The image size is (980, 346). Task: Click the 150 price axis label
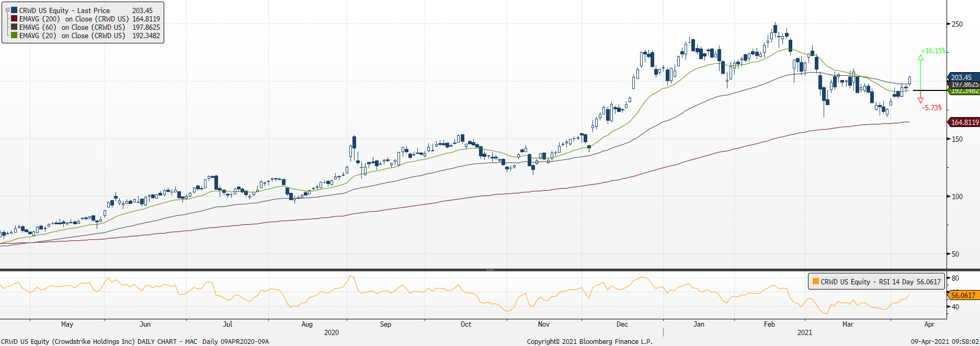pos(957,139)
